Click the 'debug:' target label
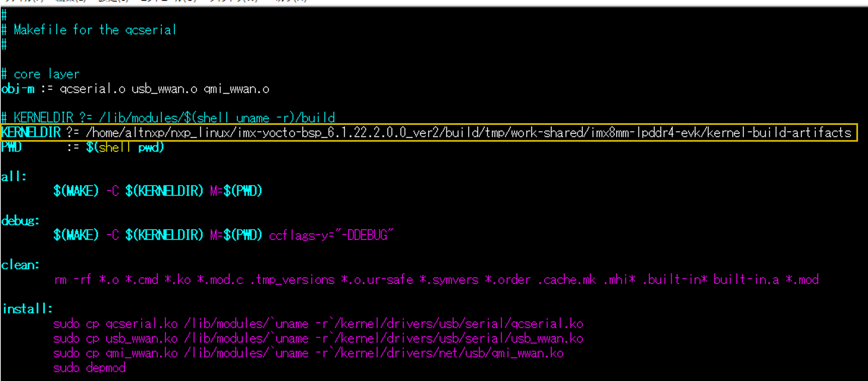Screen dimensions: 868x381 coord(20,221)
